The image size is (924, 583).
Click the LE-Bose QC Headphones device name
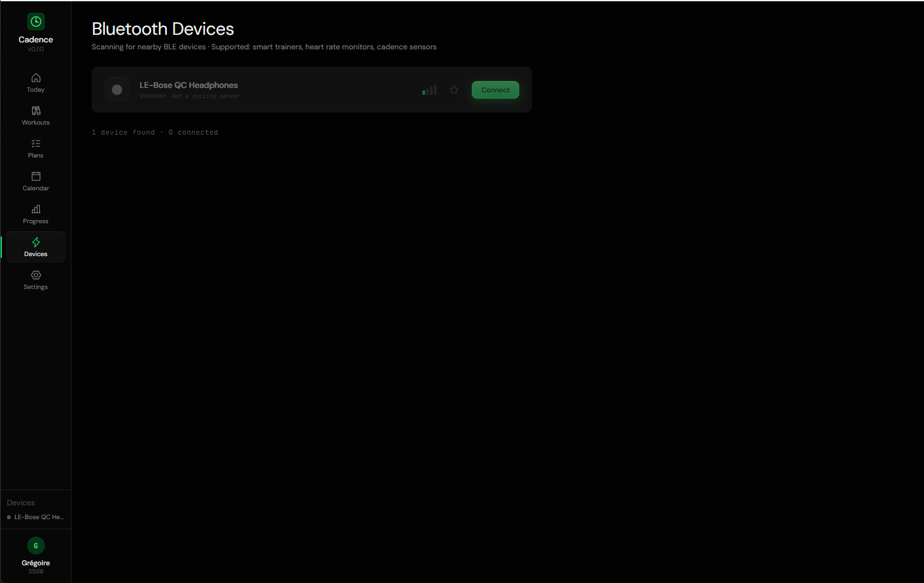(188, 85)
